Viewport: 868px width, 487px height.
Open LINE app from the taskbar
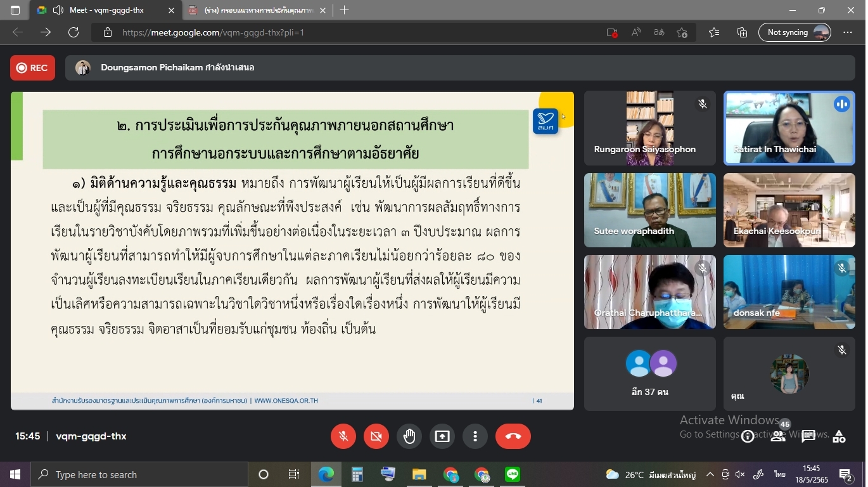tap(513, 474)
